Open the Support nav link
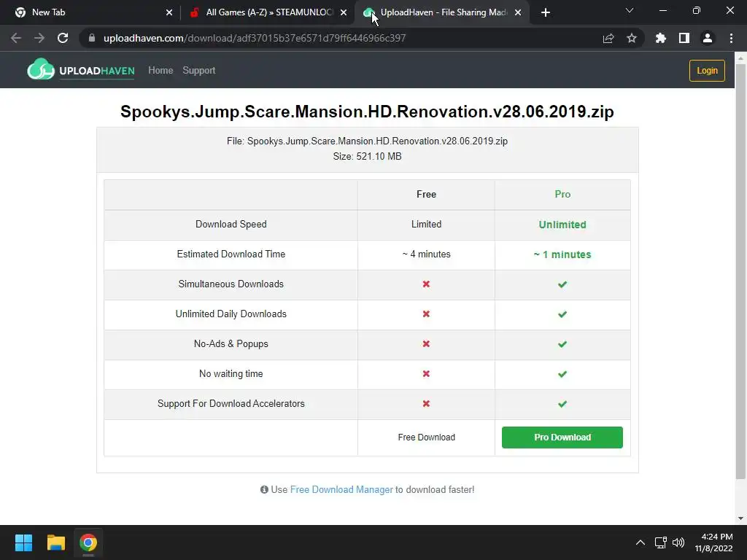747x560 pixels. pyautogui.click(x=198, y=71)
